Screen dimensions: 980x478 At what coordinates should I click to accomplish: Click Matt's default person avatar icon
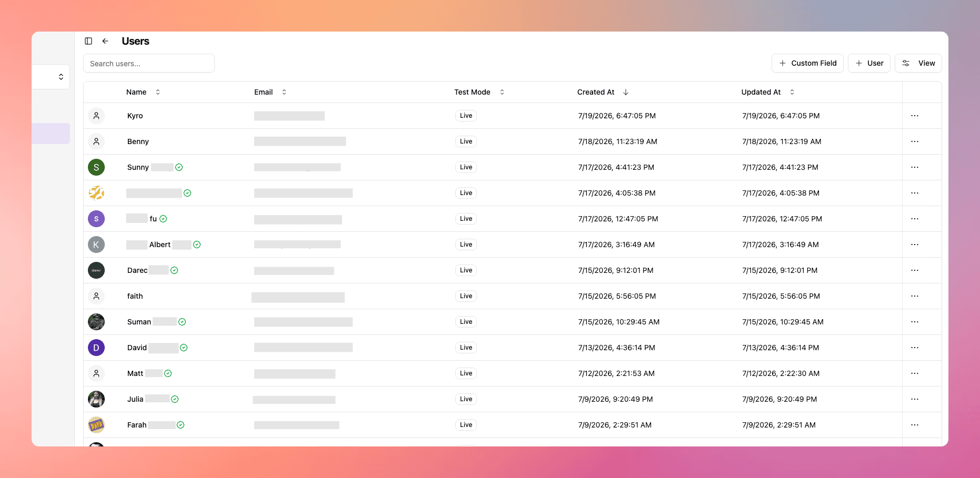point(96,373)
